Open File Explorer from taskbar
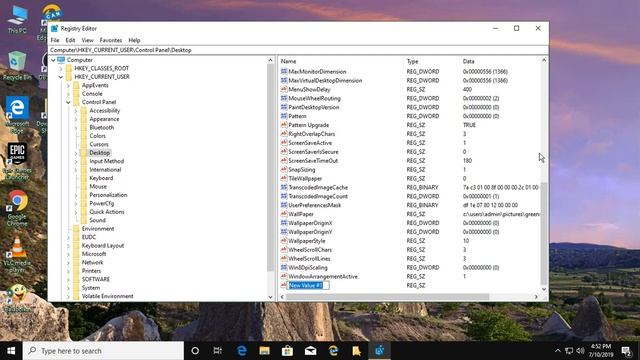The image size is (640, 360). 264,351
